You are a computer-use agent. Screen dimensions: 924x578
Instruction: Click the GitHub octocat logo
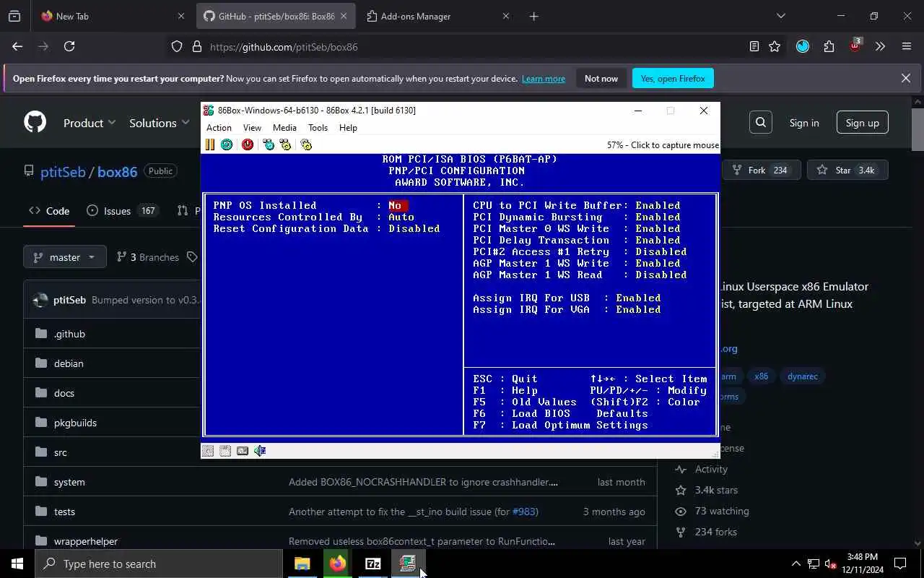[x=35, y=123]
